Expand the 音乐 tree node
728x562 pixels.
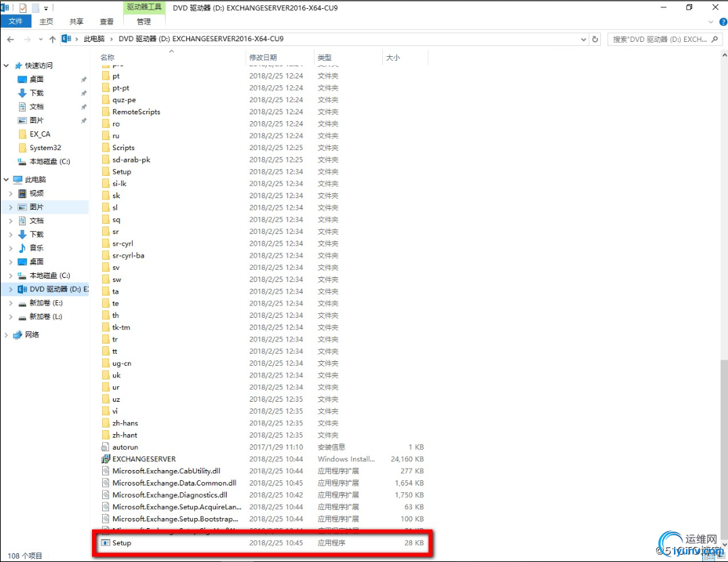pyautogui.click(x=11, y=248)
